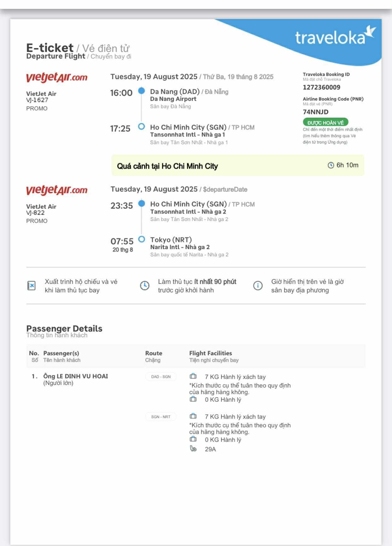Click the local time info icon
The height and width of the screenshot is (546, 392).
tap(258, 286)
